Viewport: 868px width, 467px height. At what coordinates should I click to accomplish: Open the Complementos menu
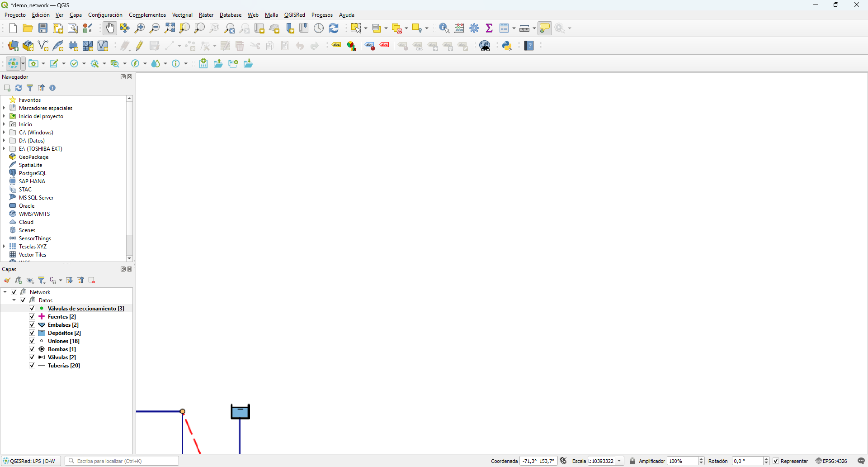[x=147, y=15]
